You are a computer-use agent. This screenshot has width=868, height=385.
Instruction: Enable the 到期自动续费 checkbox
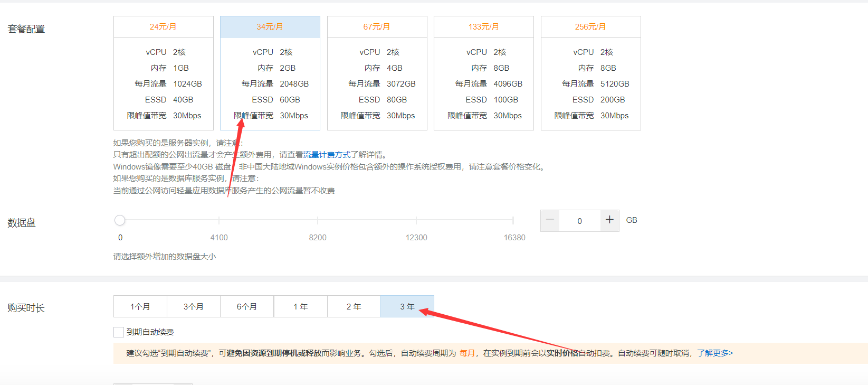(119, 332)
